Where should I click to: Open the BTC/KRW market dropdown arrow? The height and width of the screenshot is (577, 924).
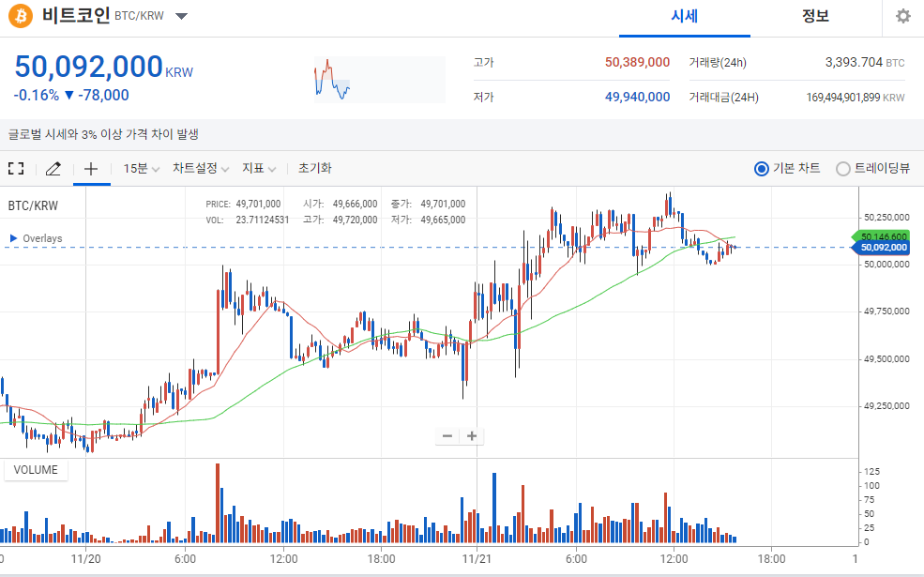[x=181, y=16]
